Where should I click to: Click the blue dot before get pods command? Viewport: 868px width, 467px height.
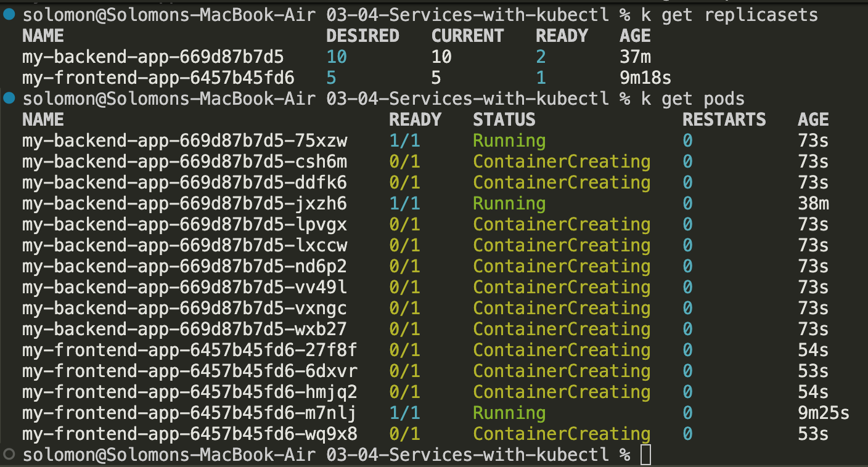tap(9, 99)
